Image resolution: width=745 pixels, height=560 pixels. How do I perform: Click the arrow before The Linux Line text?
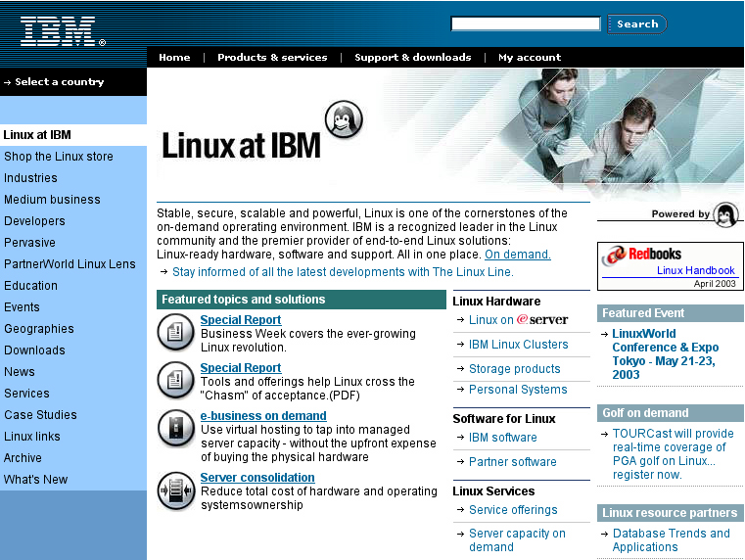163,272
